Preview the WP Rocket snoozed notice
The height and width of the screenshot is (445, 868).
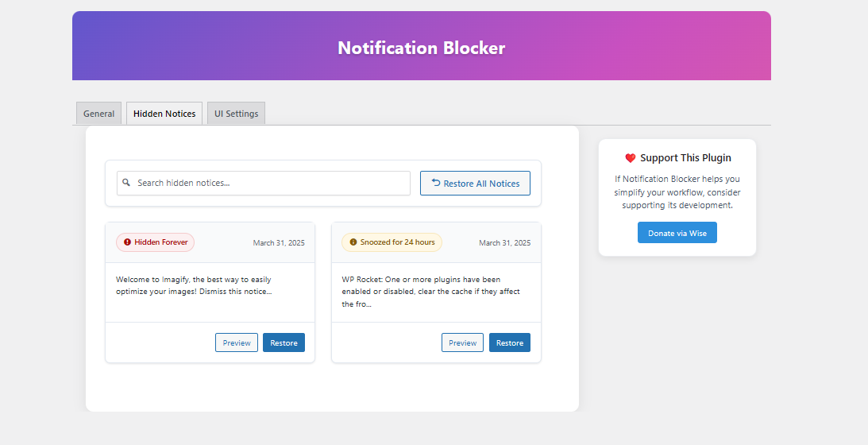pos(462,342)
